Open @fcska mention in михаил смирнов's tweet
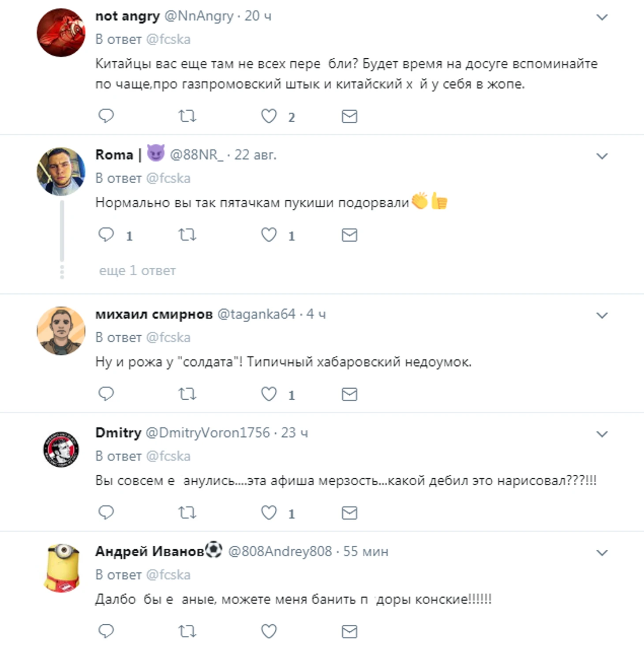 tap(168, 337)
